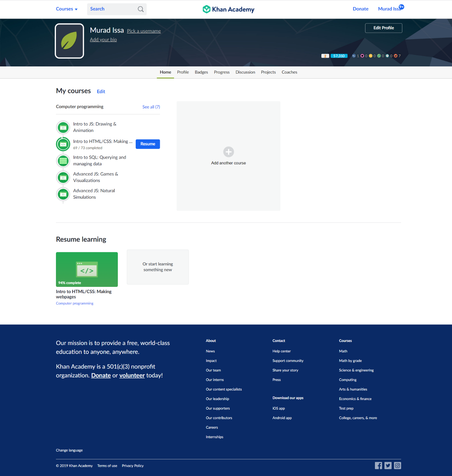Open the Android app link
Image resolution: width=452 pixels, height=476 pixels.
282,418
